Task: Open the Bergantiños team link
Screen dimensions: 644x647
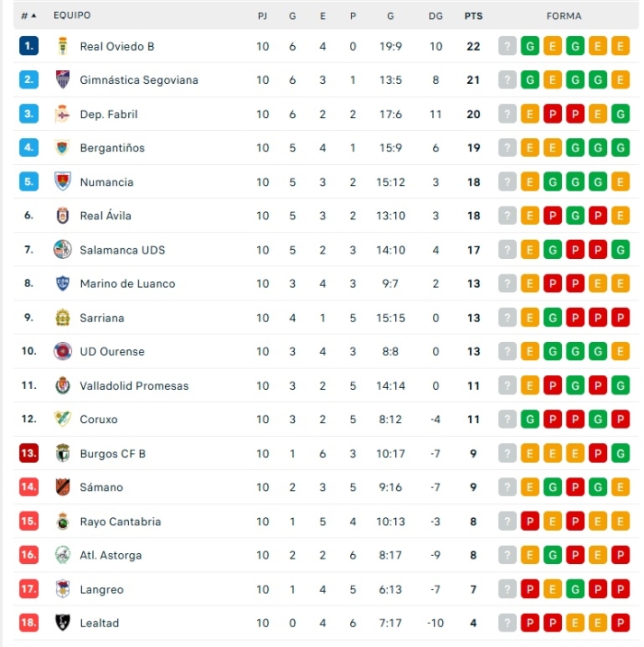Action: pyautogui.click(x=112, y=148)
